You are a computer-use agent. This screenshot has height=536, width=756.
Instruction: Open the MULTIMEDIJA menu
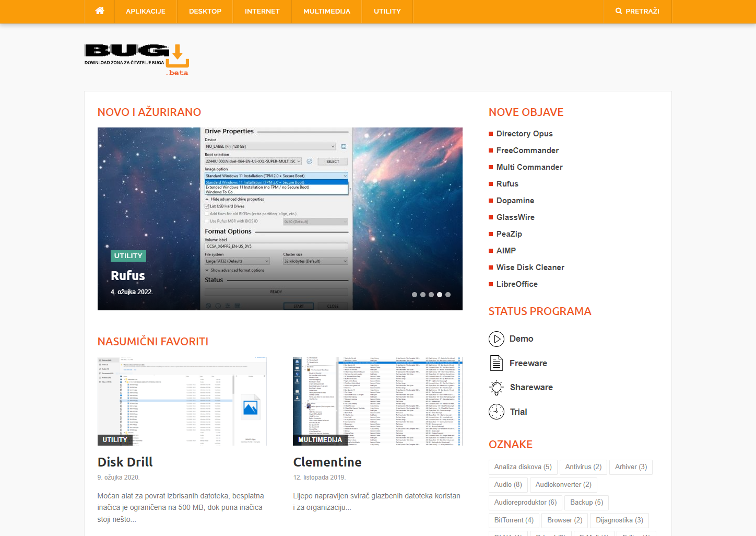(x=327, y=11)
